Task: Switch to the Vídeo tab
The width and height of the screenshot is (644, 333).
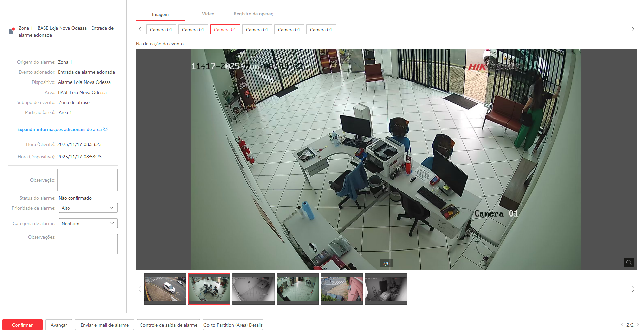Action: pos(208,14)
